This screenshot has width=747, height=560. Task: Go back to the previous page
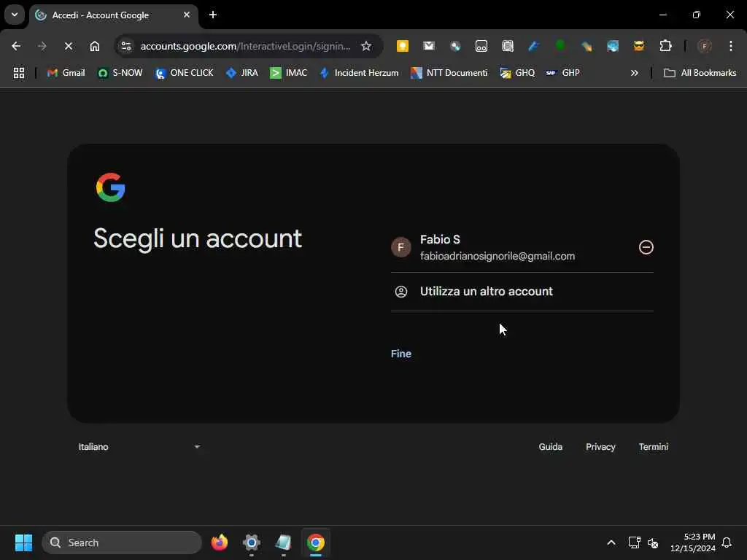coord(16,46)
